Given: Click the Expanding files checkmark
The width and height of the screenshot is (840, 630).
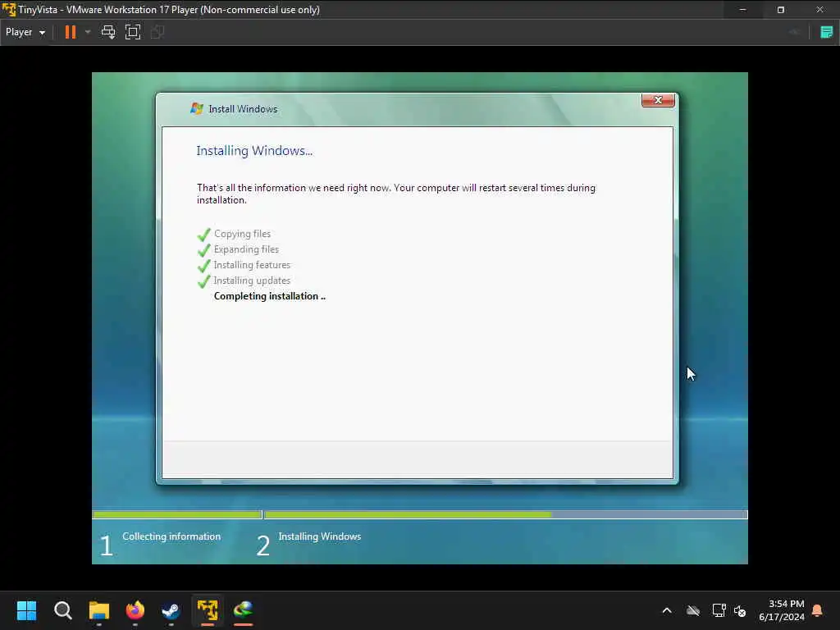Looking at the screenshot, I should point(204,250).
